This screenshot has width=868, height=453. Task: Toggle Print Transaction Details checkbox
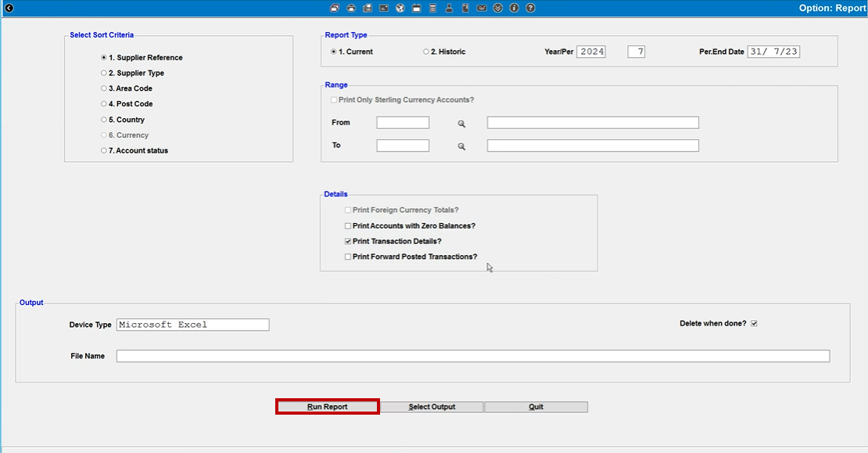click(x=393, y=242)
